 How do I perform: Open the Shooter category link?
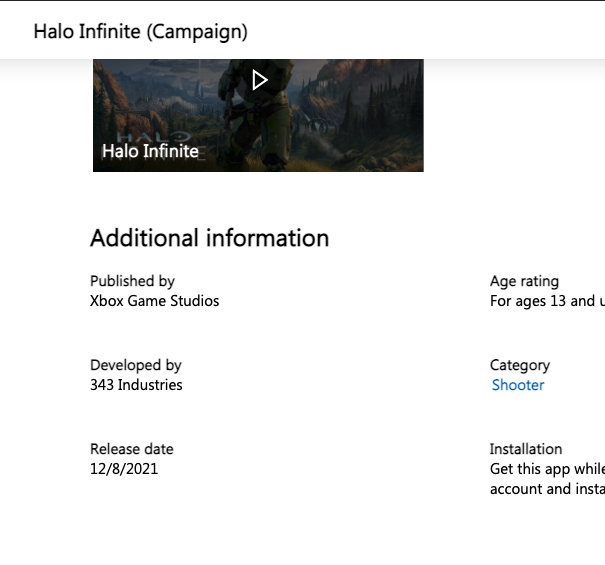[518, 385]
